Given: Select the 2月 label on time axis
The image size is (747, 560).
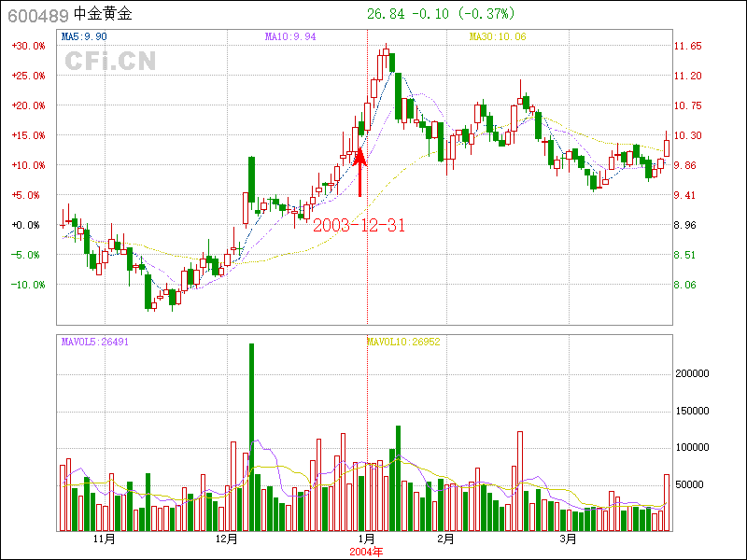Looking at the screenshot, I should [x=445, y=539].
